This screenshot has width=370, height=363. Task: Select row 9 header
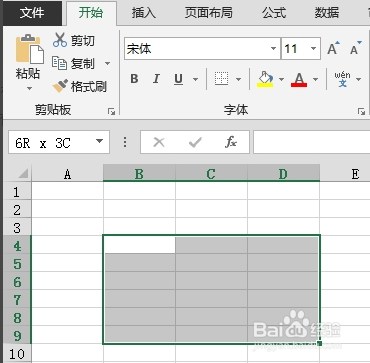coord(17,335)
